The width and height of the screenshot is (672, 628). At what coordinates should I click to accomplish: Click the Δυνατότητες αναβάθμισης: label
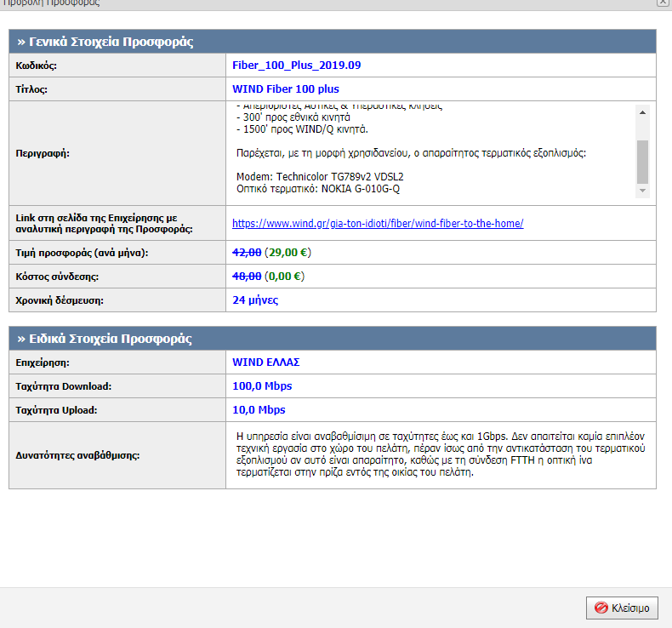click(77, 455)
